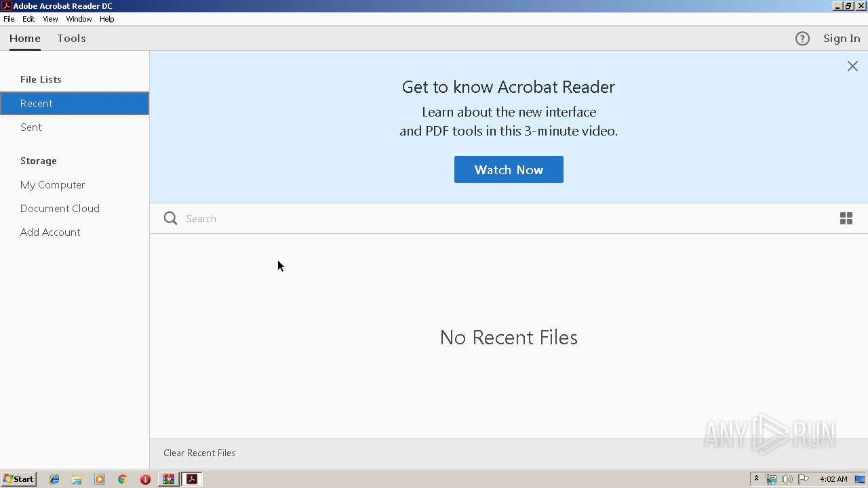Launch Windows Media Player from taskbar

pos(100,479)
